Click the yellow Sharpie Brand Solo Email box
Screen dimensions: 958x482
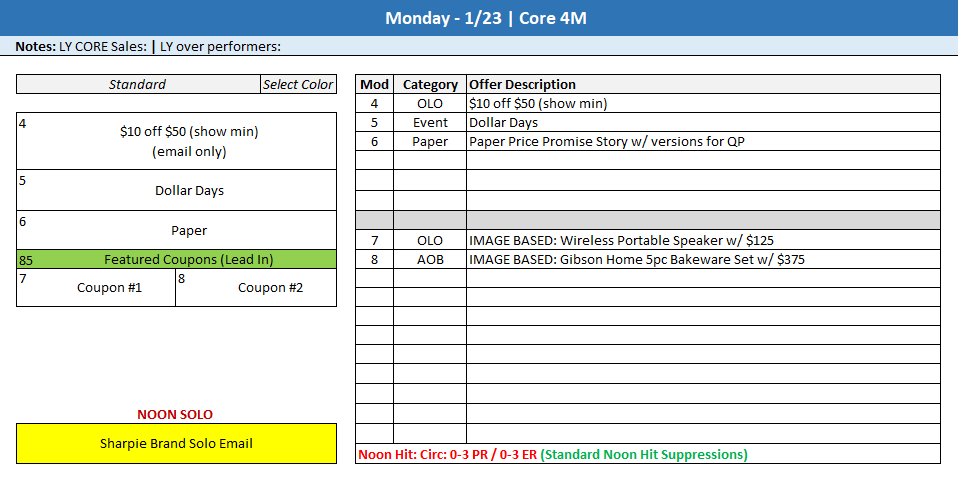point(176,443)
